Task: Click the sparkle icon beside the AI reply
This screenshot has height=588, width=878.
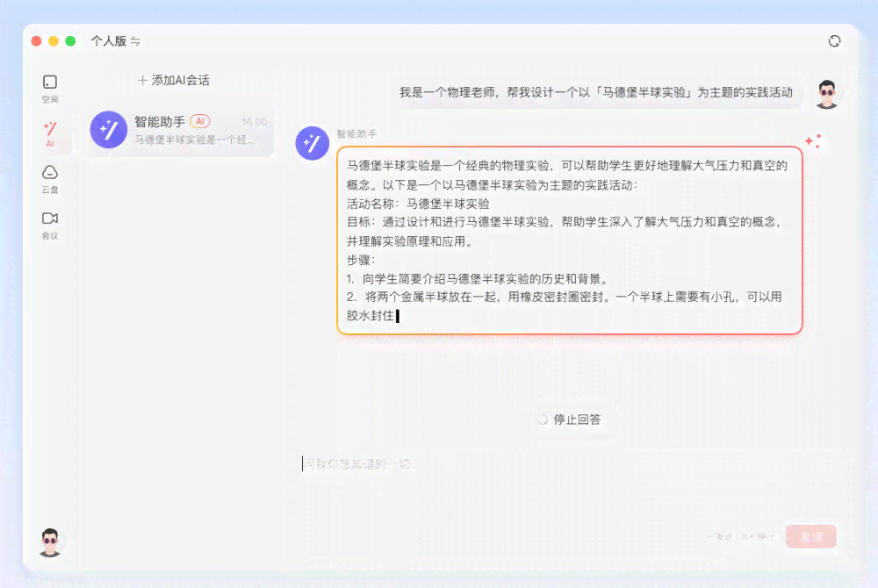Action: 813,141
